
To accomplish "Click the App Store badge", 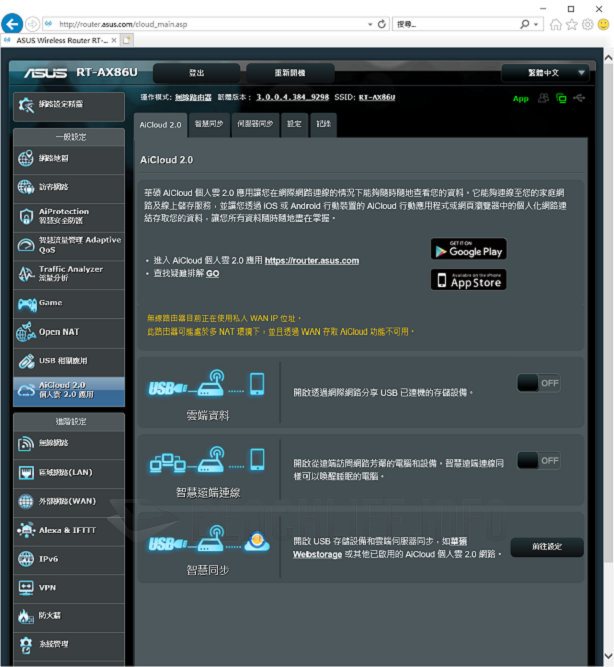I will (468, 280).
